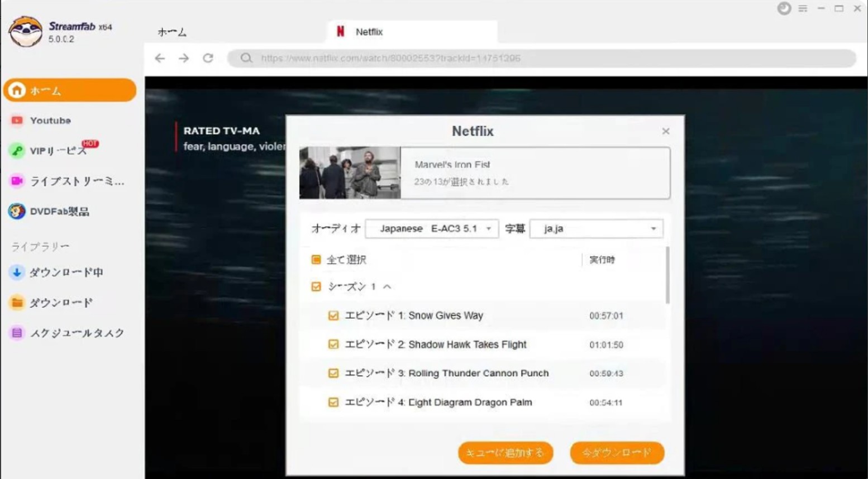The image size is (868, 479).
Task: Open the history clock icon in title bar
Action: [784, 8]
